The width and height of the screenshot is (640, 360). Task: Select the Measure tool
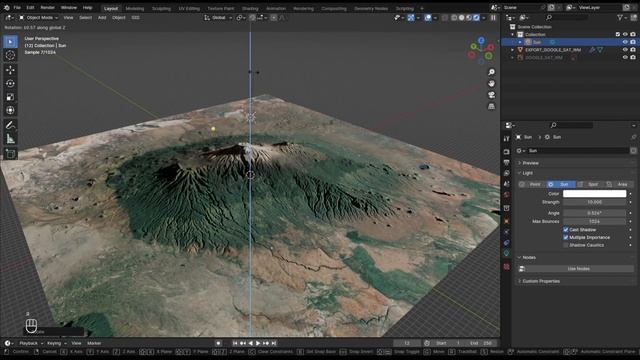(11, 139)
